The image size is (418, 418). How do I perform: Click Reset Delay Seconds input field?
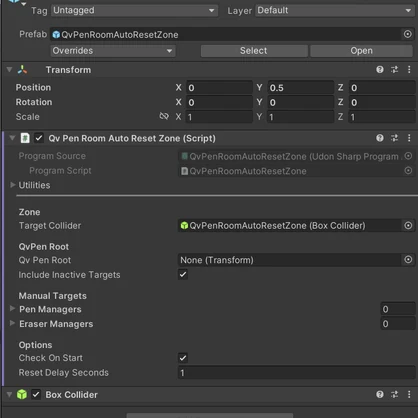(297, 373)
